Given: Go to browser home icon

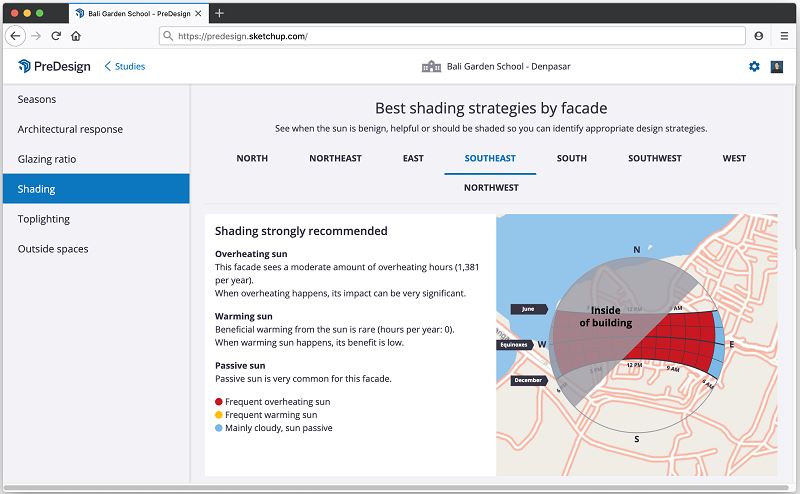Looking at the screenshot, I should pos(76,36).
